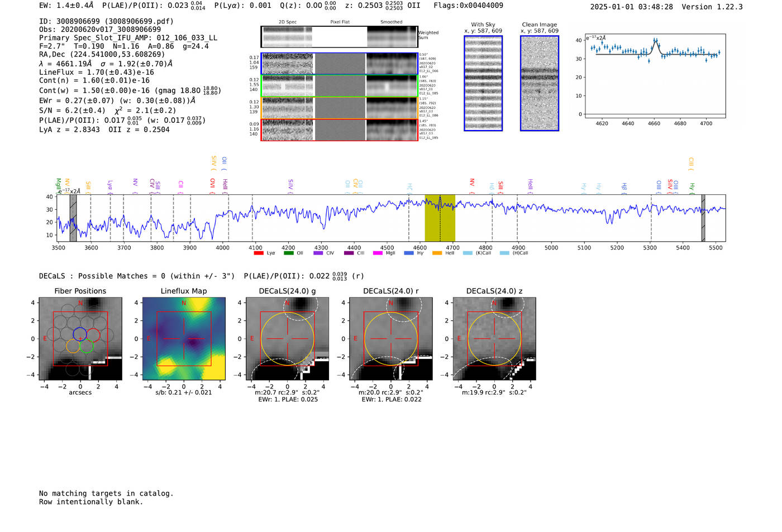The image size is (782, 532).
Task: Click the red Lyα legend swatch
Action: pos(259,253)
